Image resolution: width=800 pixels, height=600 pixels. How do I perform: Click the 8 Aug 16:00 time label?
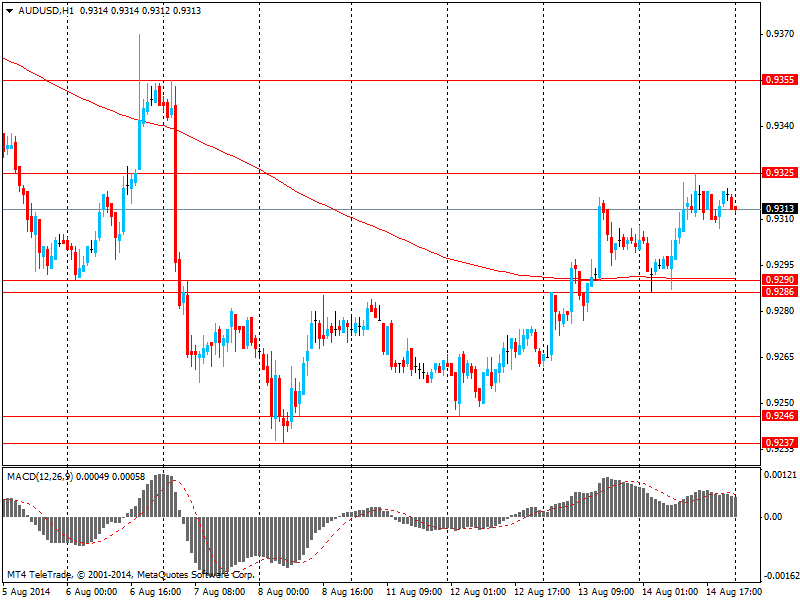347,591
